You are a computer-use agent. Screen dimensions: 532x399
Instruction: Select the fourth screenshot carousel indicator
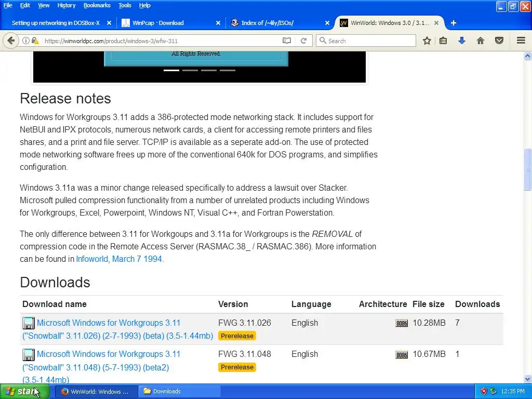(x=228, y=70)
